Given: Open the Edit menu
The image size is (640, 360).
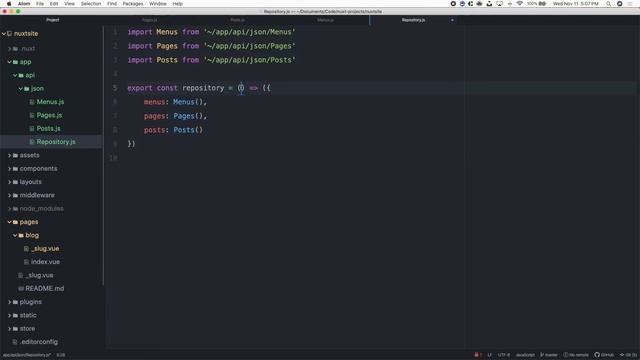Looking at the screenshot, I should 54,4.
